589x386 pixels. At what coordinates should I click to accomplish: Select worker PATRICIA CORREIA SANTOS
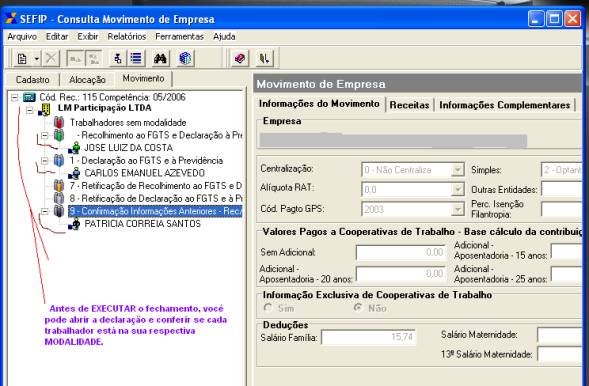(142, 224)
